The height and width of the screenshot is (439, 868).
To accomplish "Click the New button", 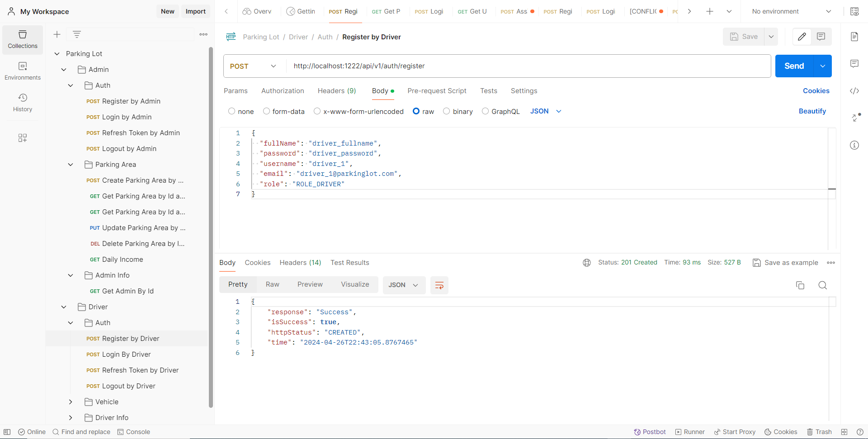I will (x=168, y=11).
